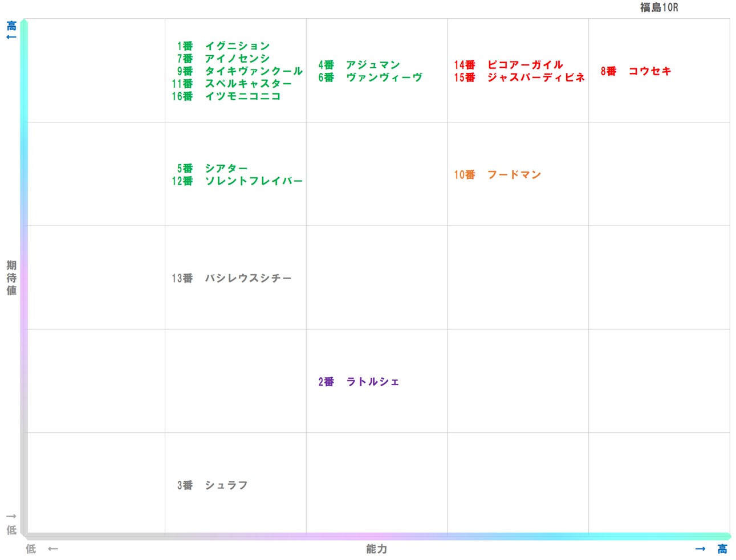The width and height of the screenshot is (736, 560).
Task: Click the blue 高 arrow indicator top-left
Action: pyautogui.click(x=10, y=26)
